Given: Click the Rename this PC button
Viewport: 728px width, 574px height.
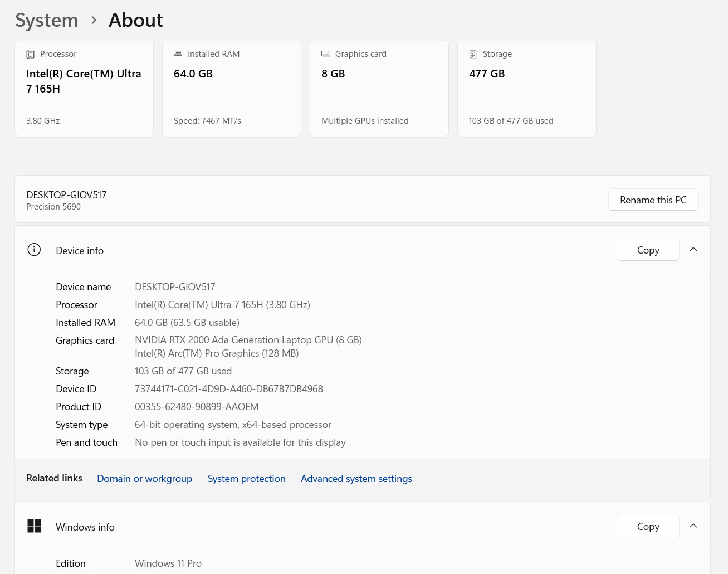Looking at the screenshot, I should [653, 200].
